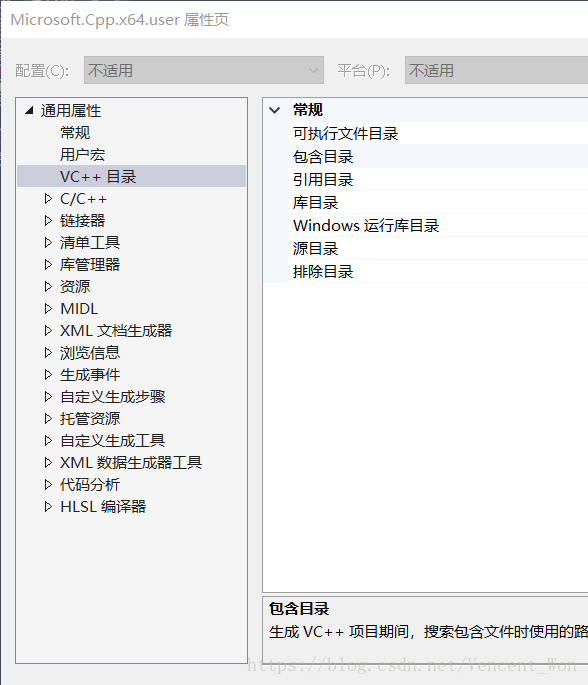Select 自定义生成工具 tree item label
Screen dimensions: 588x685
[113, 440]
